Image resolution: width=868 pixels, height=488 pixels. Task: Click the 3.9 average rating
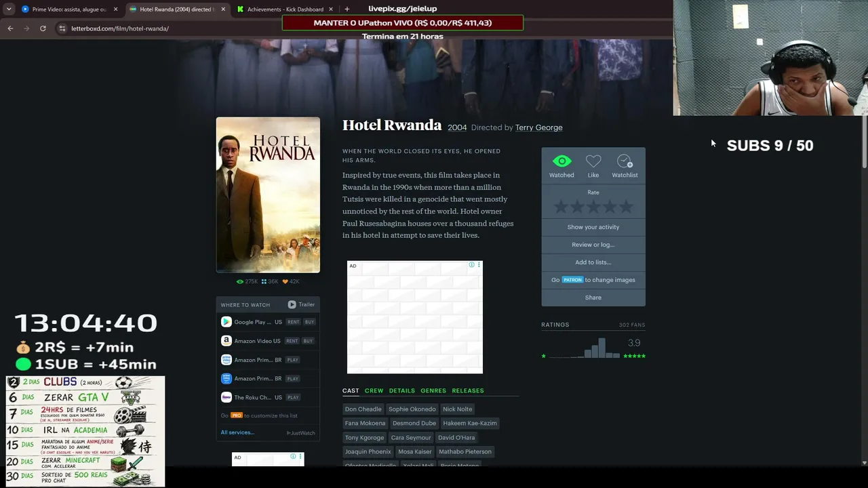(x=634, y=343)
